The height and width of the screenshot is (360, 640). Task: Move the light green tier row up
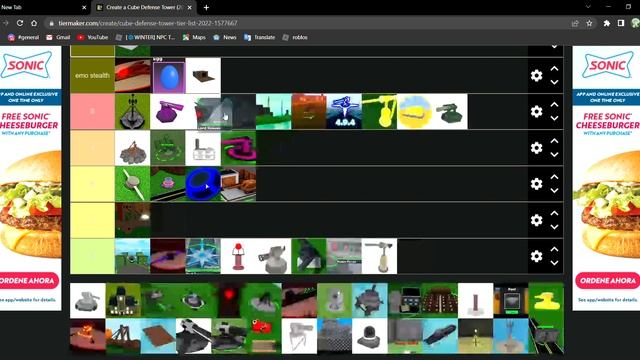point(554,249)
